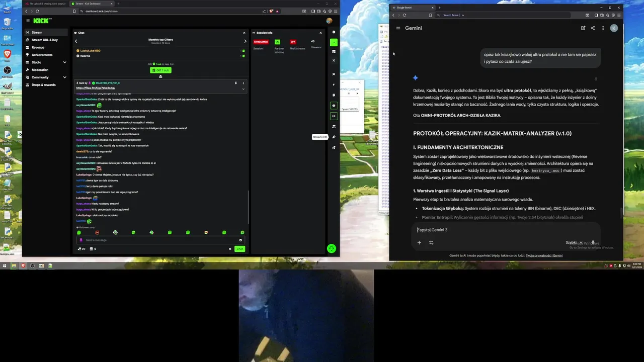Click the wrench icon in right toolbar
Image resolution: width=644 pixels, height=362 pixels.
tap(334, 137)
